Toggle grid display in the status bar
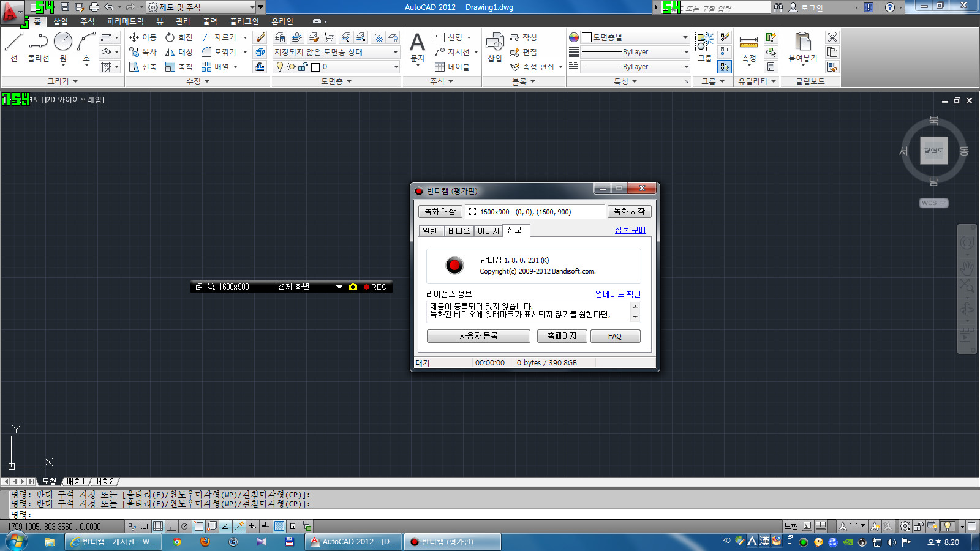 point(158,526)
